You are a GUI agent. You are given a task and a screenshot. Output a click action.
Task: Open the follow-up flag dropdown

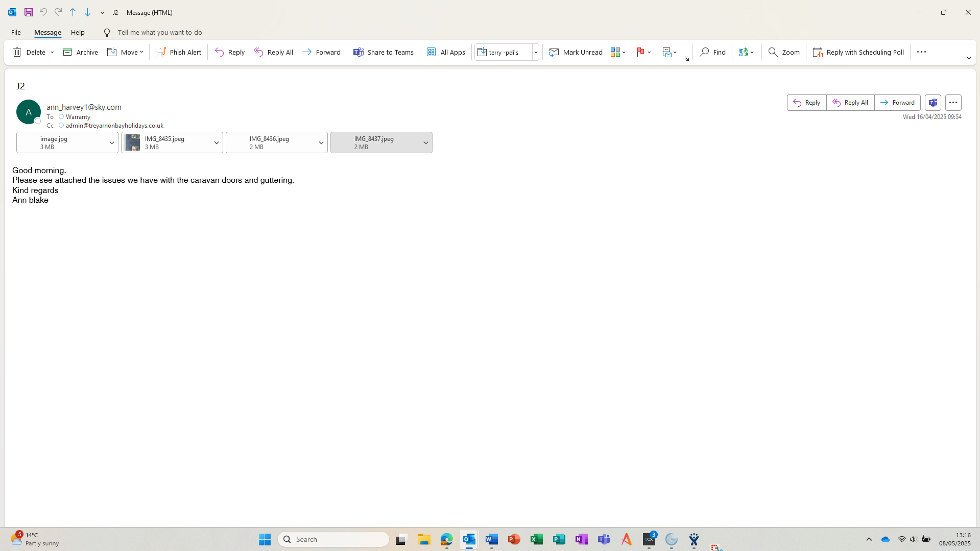(649, 52)
